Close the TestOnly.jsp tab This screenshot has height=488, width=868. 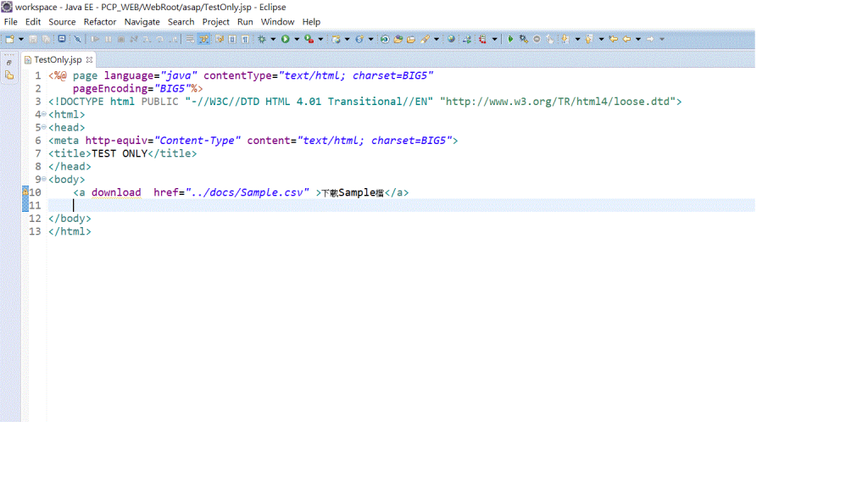(x=89, y=60)
